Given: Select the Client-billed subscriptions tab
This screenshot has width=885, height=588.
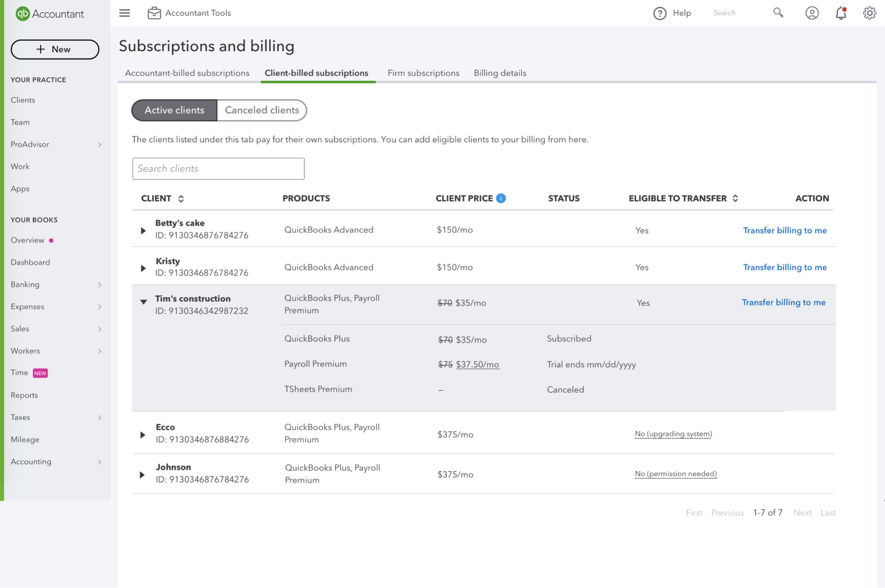Looking at the screenshot, I should tap(317, 73).
